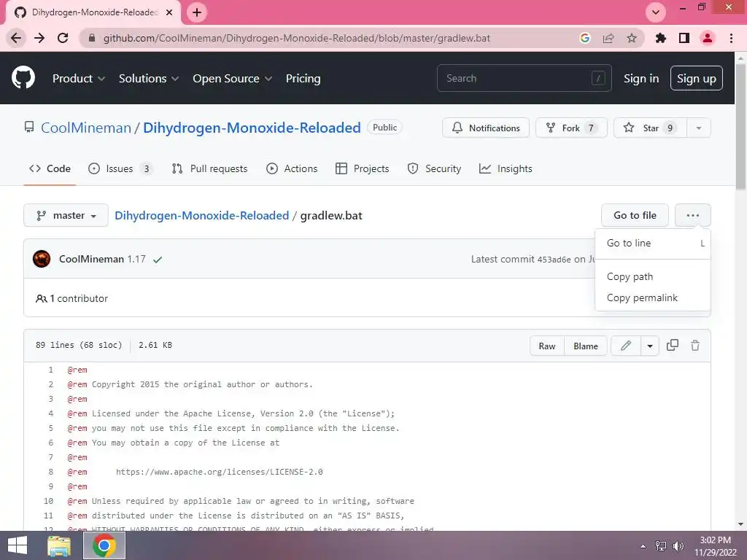The width and height of the screenshot is (747, 560).
Task: Copy raw file contents icon
Action: [672, 345]
